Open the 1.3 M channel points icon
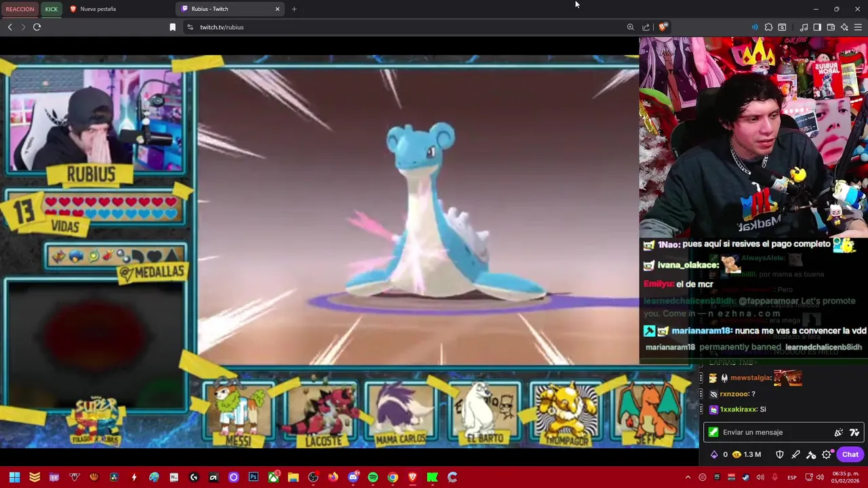Image resolution: width=868 pixels, height=488 pixels. click(747, 455)
